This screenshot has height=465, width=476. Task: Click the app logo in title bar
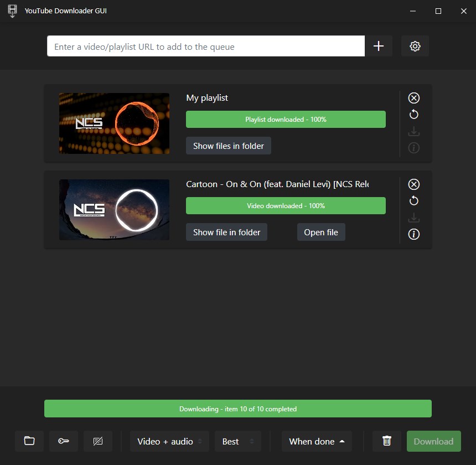point(12,11)
